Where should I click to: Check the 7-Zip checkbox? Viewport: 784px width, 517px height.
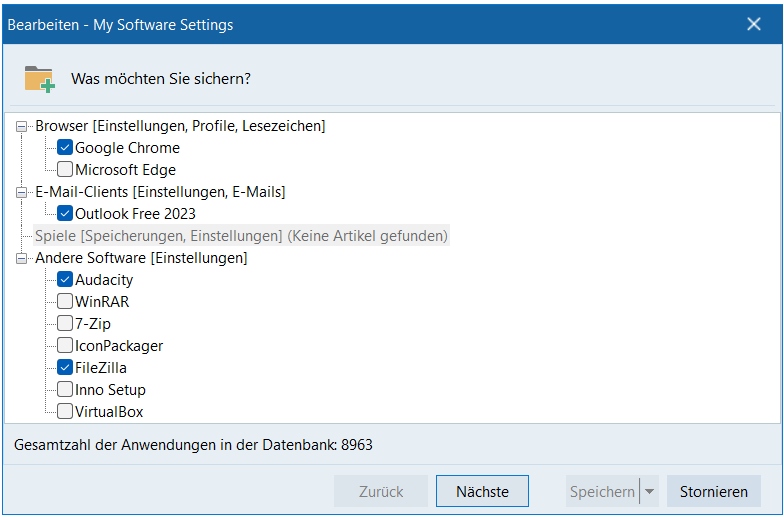point(65,324)
